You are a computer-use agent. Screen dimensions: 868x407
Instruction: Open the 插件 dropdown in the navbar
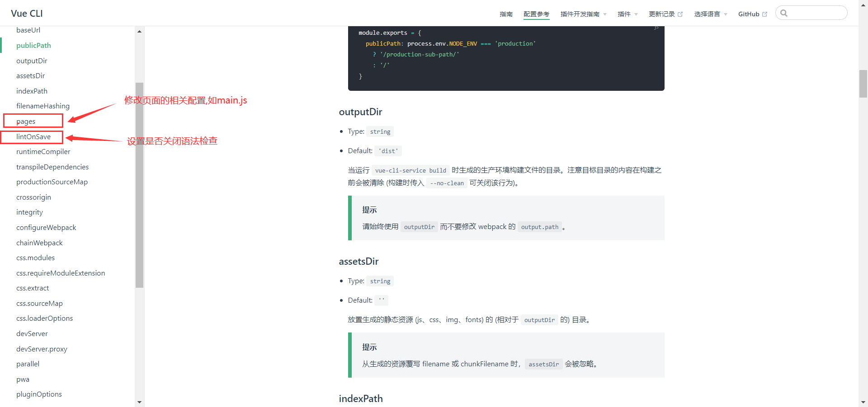[x=627, y=14]
